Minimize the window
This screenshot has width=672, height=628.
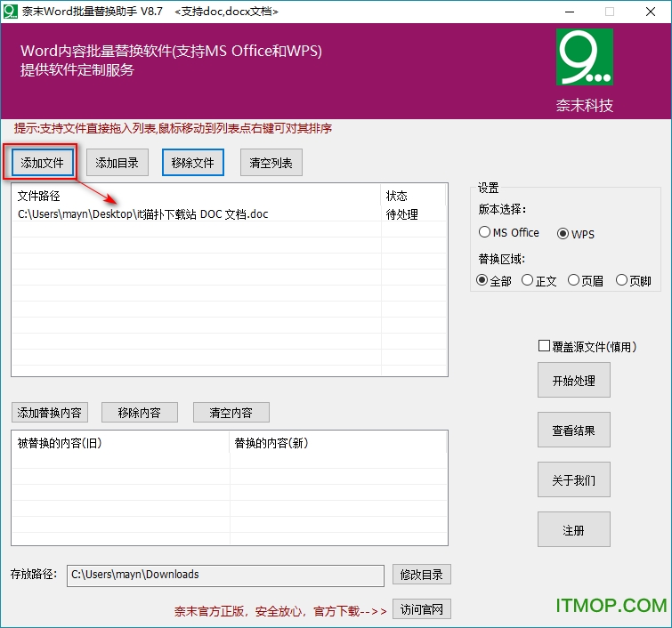[x=570, y=12]
